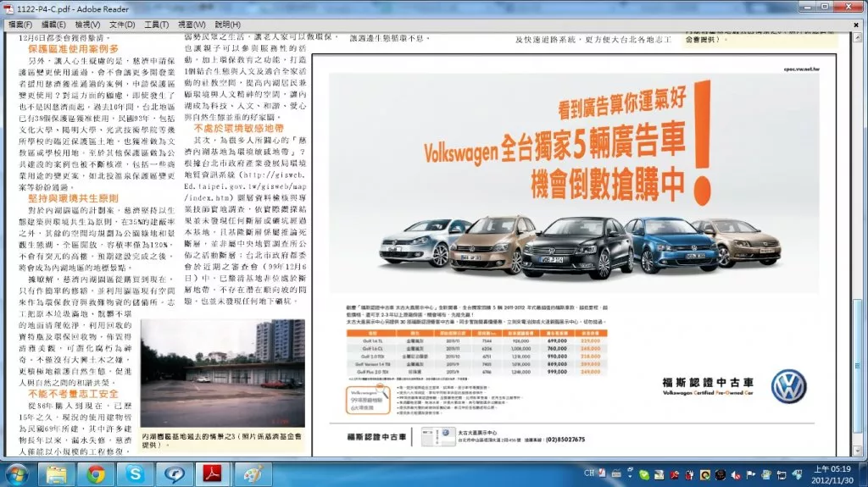Viewport: 868px width, 487px height.
Task: Click the parking lot photo in the article
Action: pos(223,373)
